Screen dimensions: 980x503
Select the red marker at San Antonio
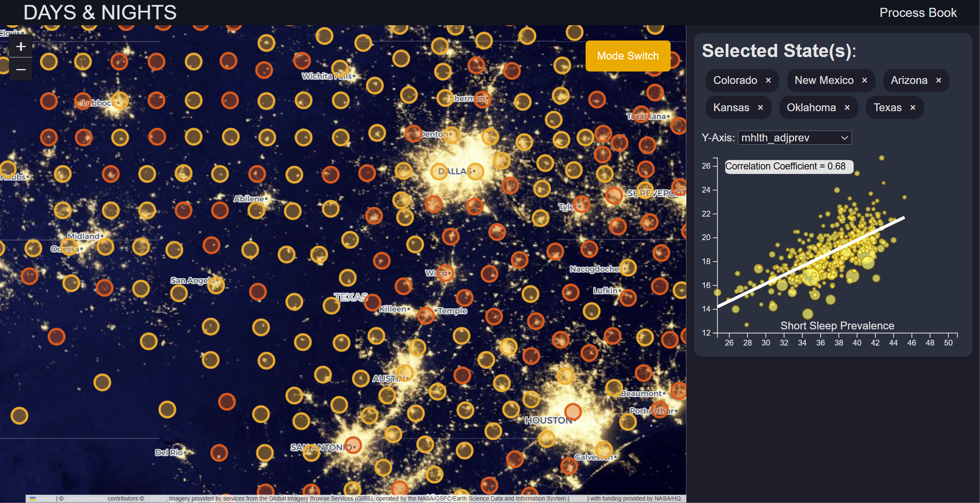[353, 445]
